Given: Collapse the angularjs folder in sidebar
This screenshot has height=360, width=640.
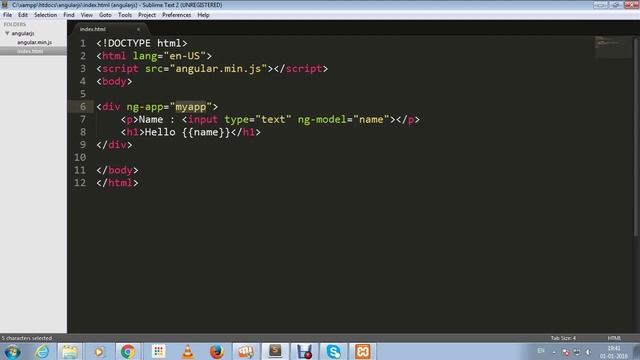Looking at the screenshot, I should (x=7, y=33).
